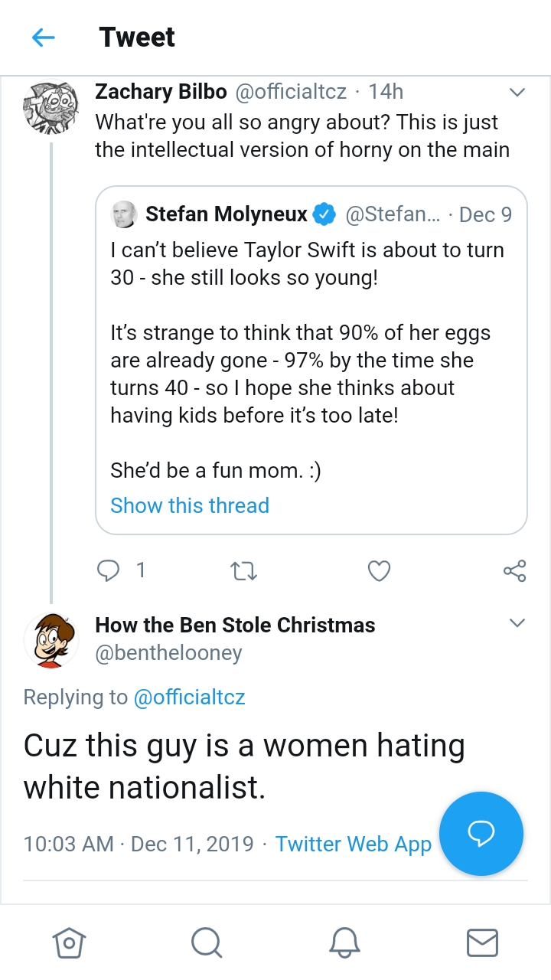Click Show this thread link

coord(190,505)
